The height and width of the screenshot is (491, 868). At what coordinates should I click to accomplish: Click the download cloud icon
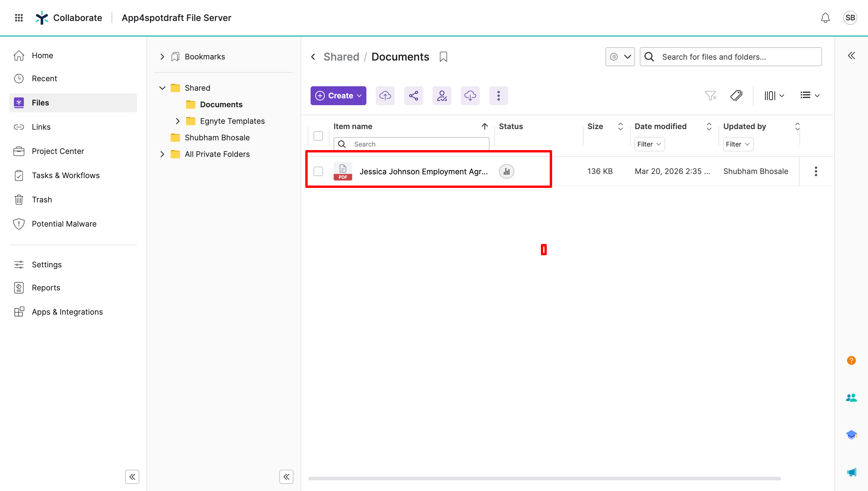[470, 96]
